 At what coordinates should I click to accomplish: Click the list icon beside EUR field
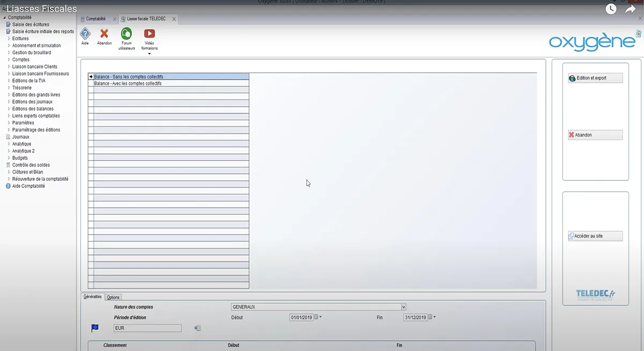(197, 328)
